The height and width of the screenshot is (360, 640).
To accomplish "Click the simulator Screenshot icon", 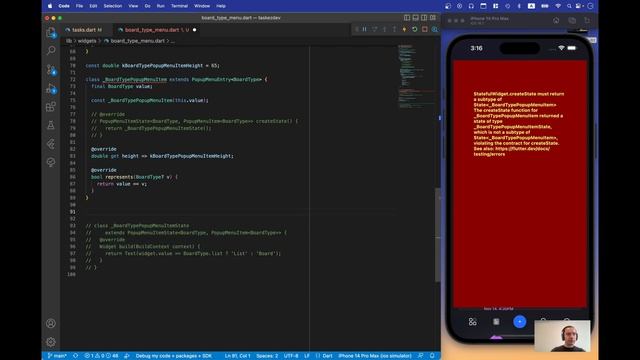I will pos(572,20).
